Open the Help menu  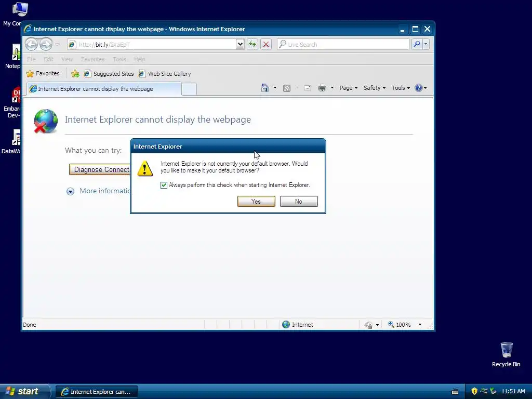[139, 59]
